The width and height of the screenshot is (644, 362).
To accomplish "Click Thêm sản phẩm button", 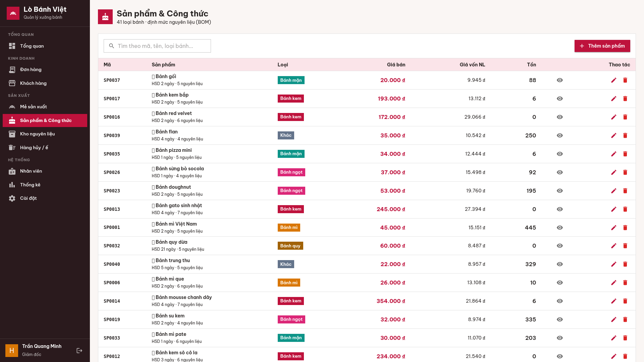I will pos(602,46).
